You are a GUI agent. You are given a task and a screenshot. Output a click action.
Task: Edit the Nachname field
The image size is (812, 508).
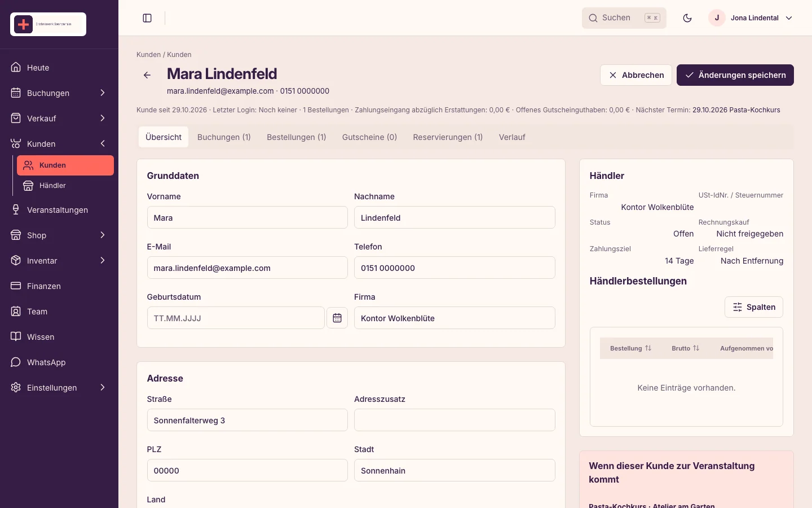(x=454, y=217)
